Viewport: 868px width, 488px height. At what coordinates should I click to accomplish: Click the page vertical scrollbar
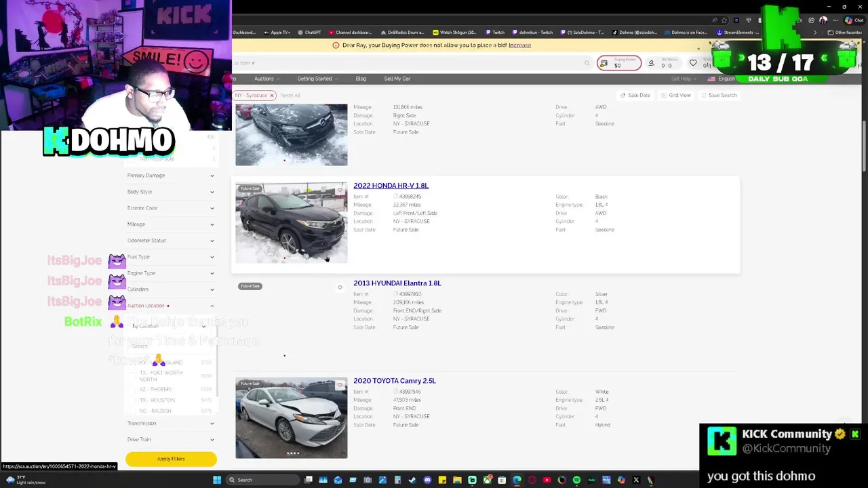[864, 146]
